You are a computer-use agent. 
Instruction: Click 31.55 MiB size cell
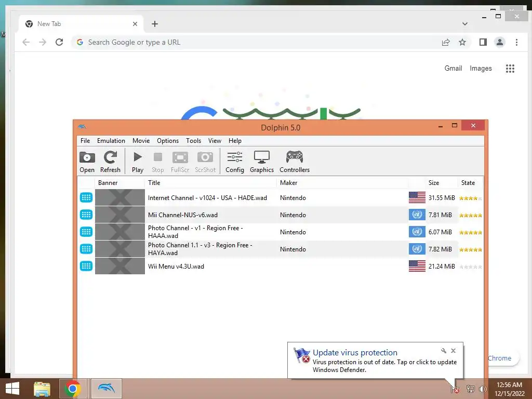[x=442, y=198]
